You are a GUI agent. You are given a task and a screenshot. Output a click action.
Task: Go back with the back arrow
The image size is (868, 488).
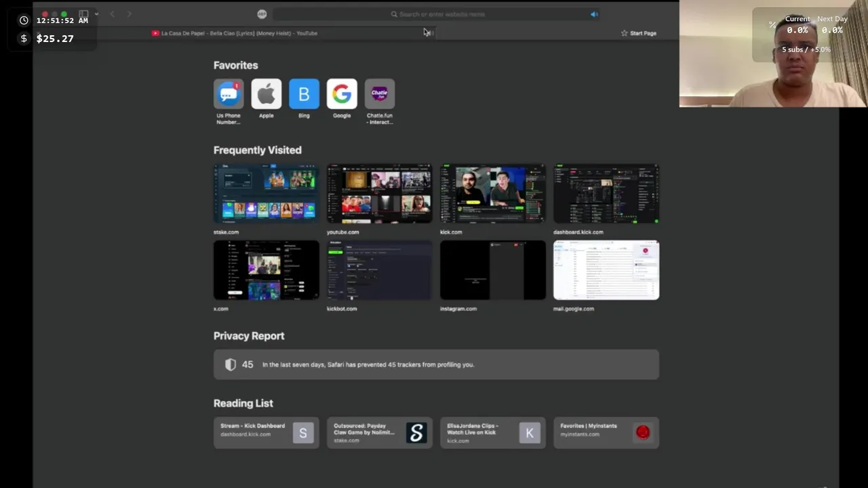click(113, 14)
